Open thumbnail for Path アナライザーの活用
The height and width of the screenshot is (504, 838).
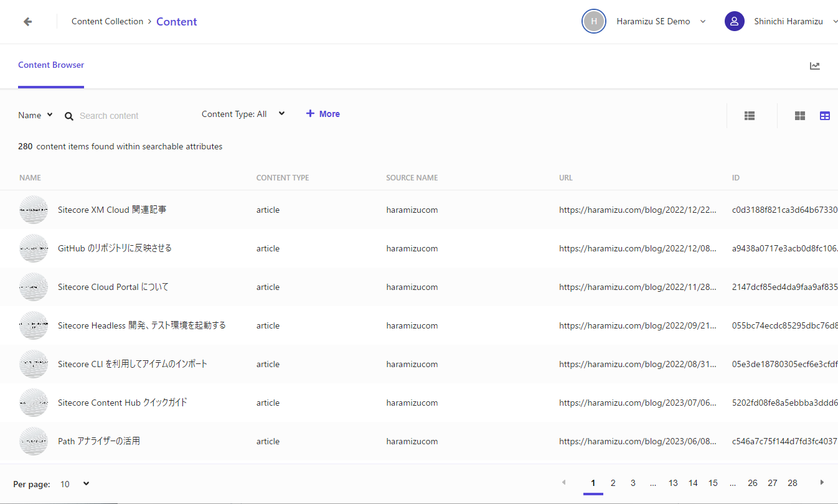click(x=34, y=441)
